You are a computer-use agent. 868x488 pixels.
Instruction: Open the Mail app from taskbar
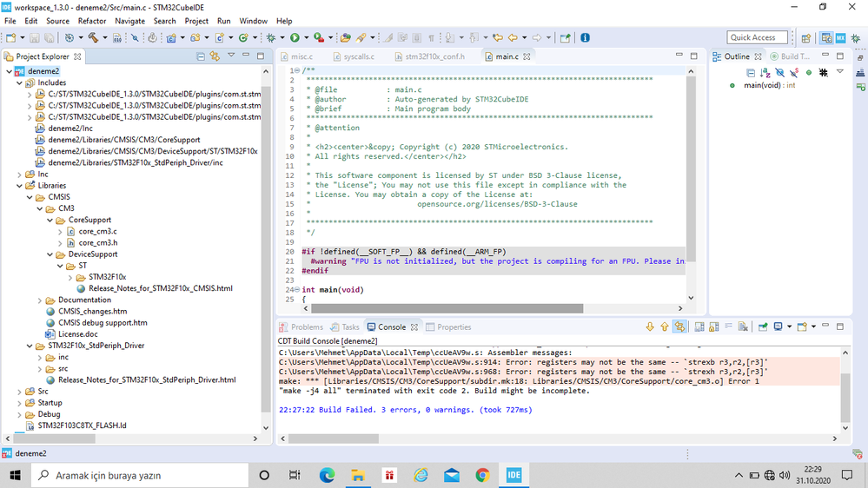click(451, 475)
